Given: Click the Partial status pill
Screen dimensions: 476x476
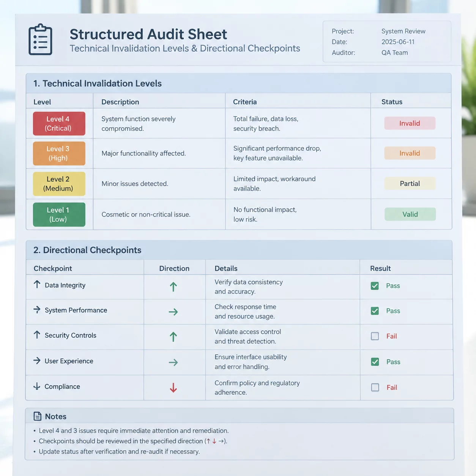Looking at the screenshot, I should pos(410,183).
